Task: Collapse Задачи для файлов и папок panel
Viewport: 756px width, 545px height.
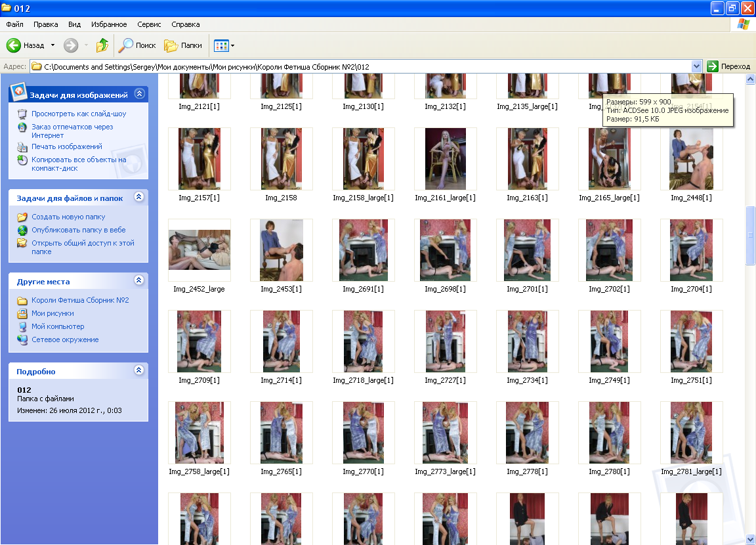Action: point(139,197)
